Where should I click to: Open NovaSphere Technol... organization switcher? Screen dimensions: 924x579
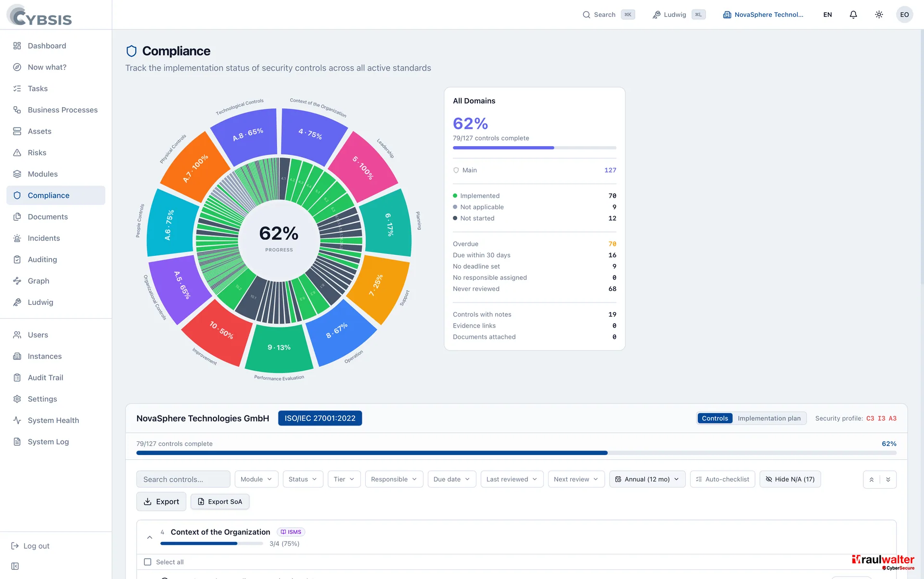(x=763, y=14)
